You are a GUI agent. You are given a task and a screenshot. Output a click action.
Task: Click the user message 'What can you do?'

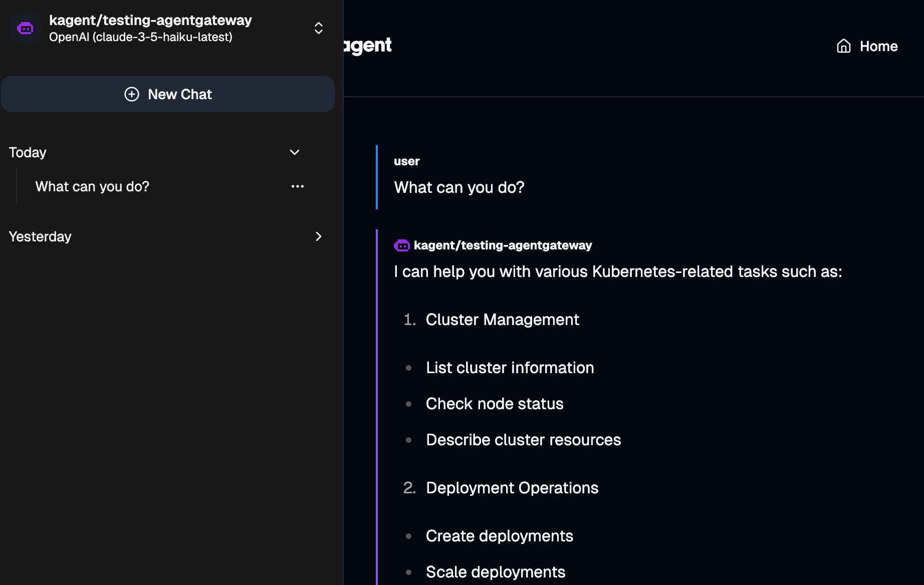pos(459,187)
